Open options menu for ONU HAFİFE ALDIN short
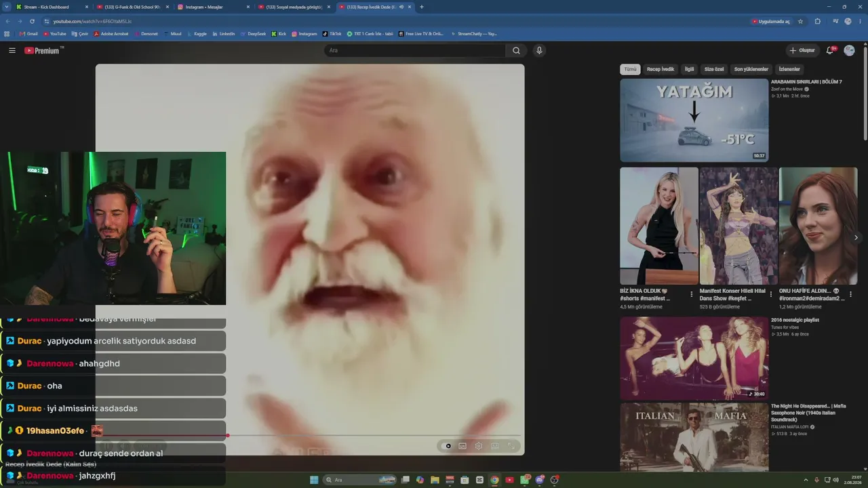This screenshot has width=868, height=488. pyautogui.click(x=850, y=294)
